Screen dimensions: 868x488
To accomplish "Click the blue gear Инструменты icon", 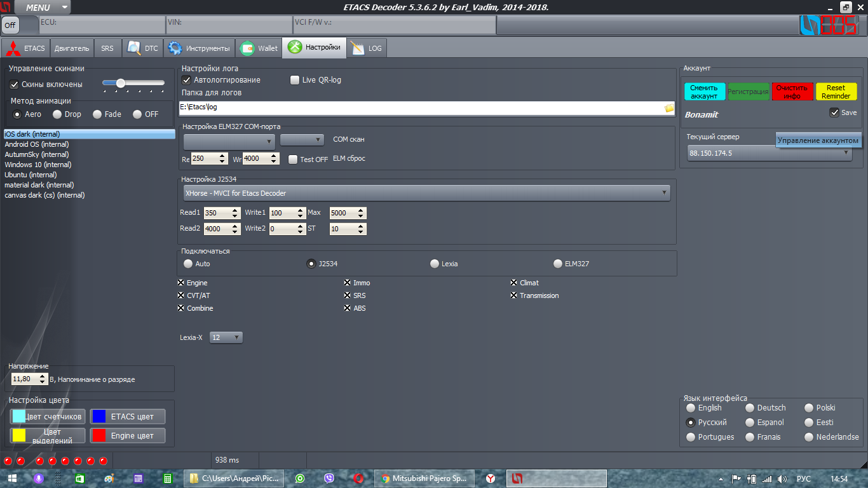I will [174, 48].
